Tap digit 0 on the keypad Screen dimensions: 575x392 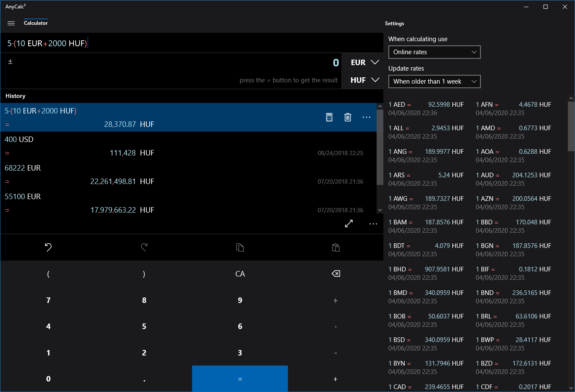tap(48, 379)
